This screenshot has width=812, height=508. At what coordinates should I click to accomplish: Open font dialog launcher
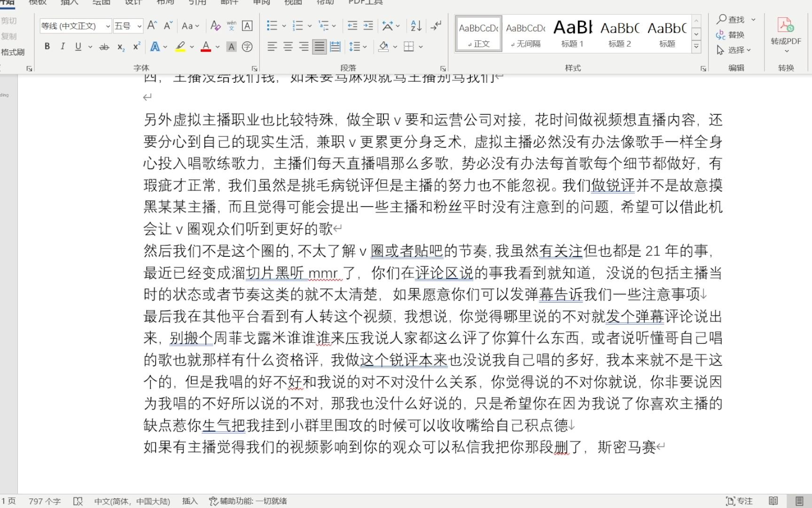tap(255, 68)
